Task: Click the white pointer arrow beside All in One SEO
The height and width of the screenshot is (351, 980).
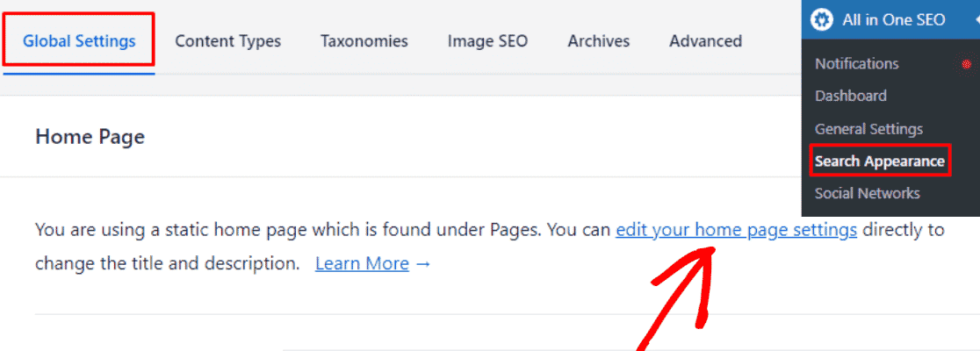Action: (x=976, y=20)
